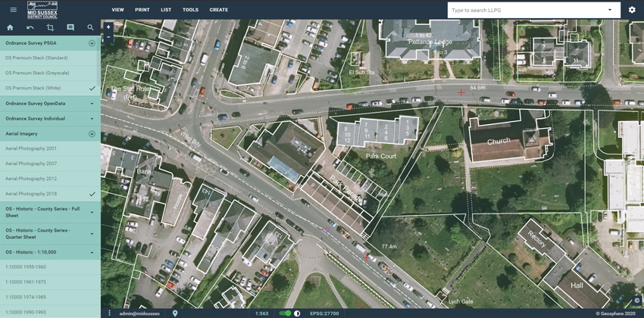Click the location pin icon in status bar
Viewport: 644px width, 318px height.
click(x=175, y=313)
